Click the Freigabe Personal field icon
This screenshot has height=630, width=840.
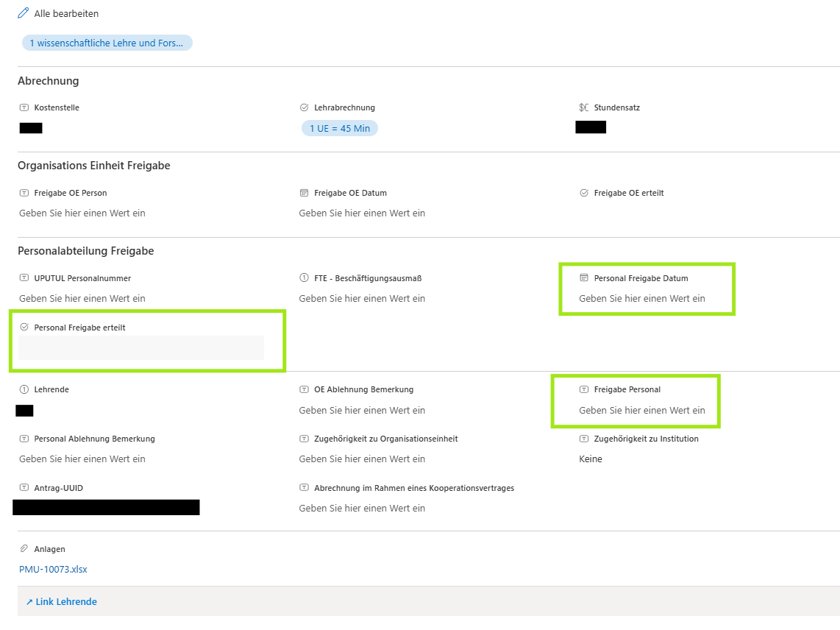pos(584,389)
